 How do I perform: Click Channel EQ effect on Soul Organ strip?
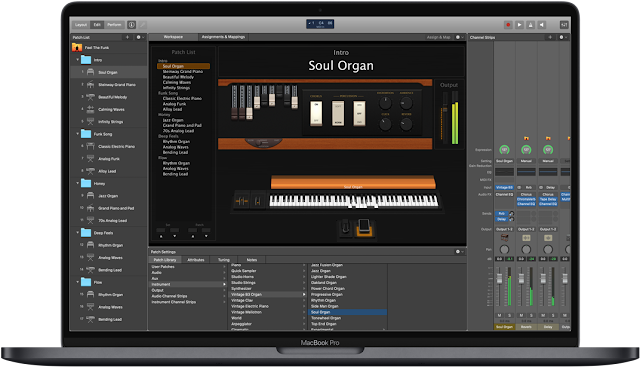click(504, 194)
